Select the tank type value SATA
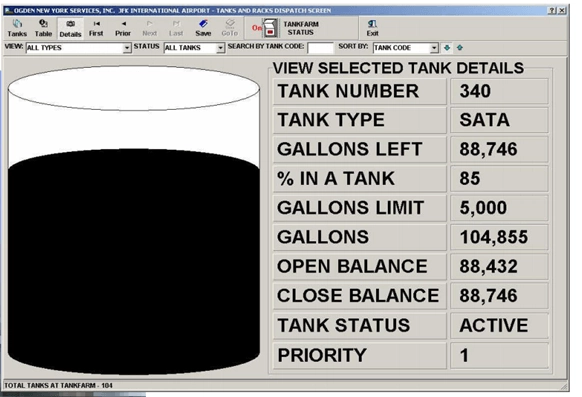Screen dimensions: 582x397 [499, 120]
